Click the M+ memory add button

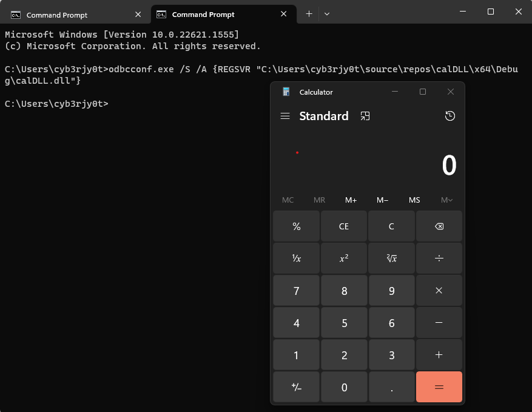coord(351,200)
